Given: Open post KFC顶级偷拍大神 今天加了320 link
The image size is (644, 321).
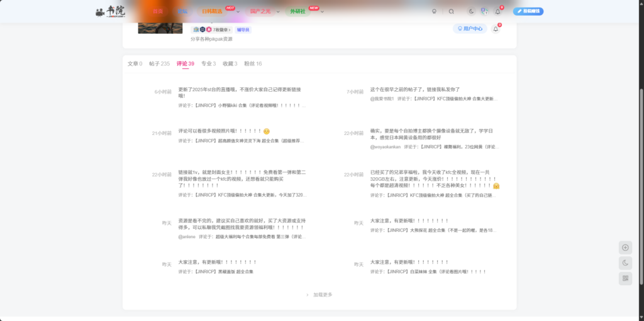Looking at the screenshot, I should (x=250, y=195).
